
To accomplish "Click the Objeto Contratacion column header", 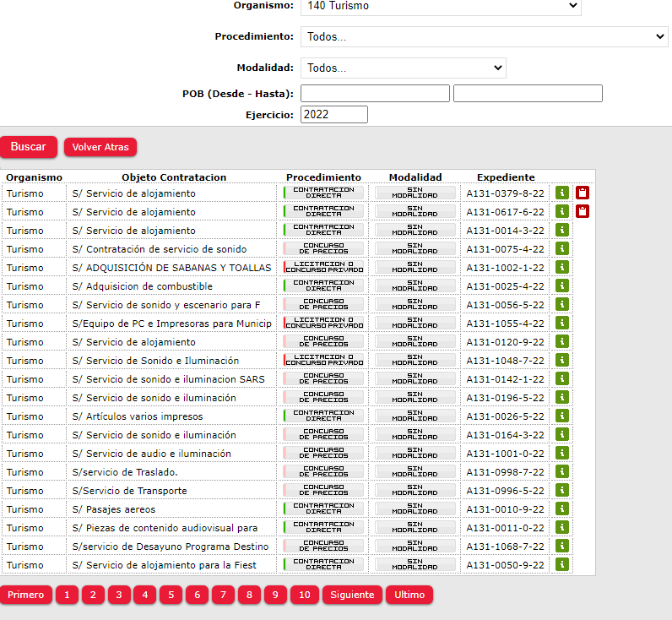I will tap(174, 177).
